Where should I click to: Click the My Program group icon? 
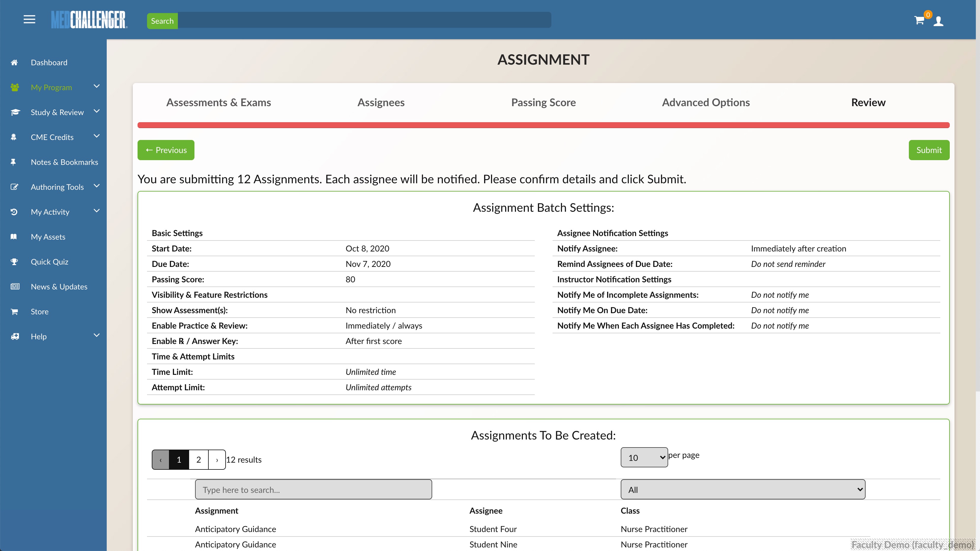tap(15, 87)
